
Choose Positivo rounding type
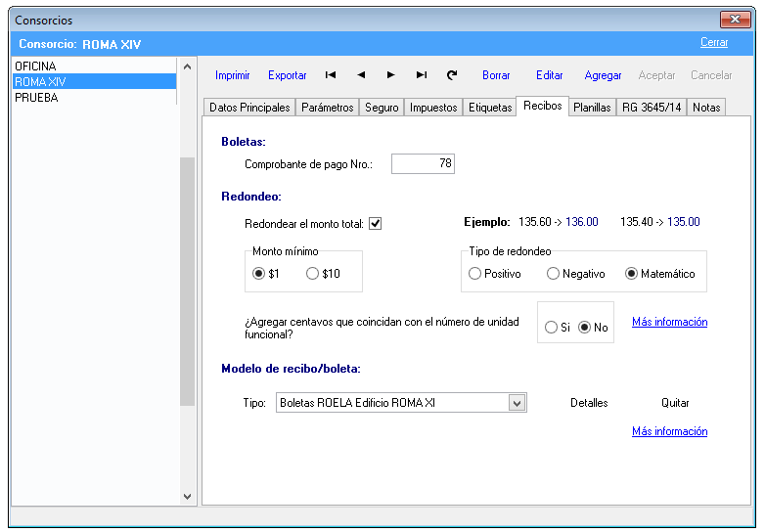[475, 274]
